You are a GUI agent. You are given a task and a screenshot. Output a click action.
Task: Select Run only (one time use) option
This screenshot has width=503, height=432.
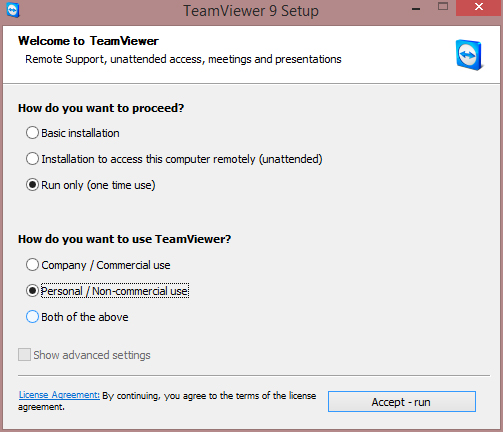click(x=32, y=185)
